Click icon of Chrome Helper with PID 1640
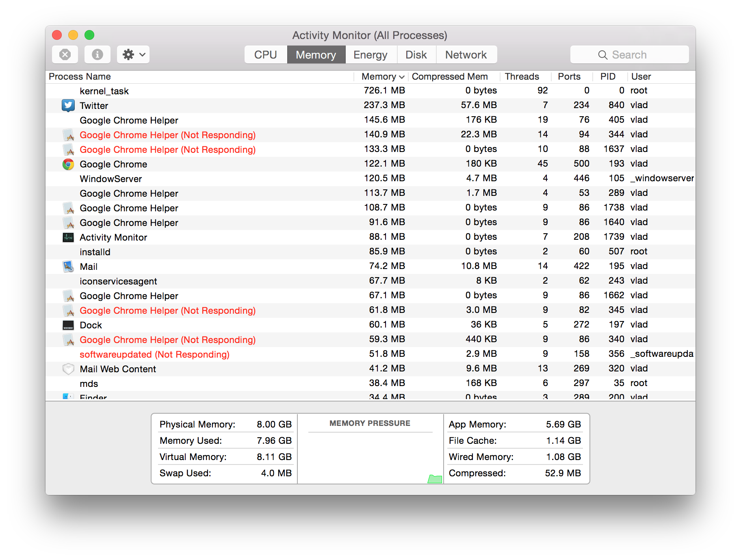 (x=68, y=222)
